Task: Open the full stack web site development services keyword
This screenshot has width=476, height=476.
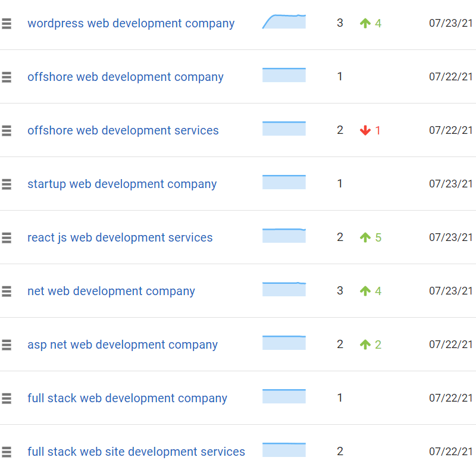Action: point(136,452)
